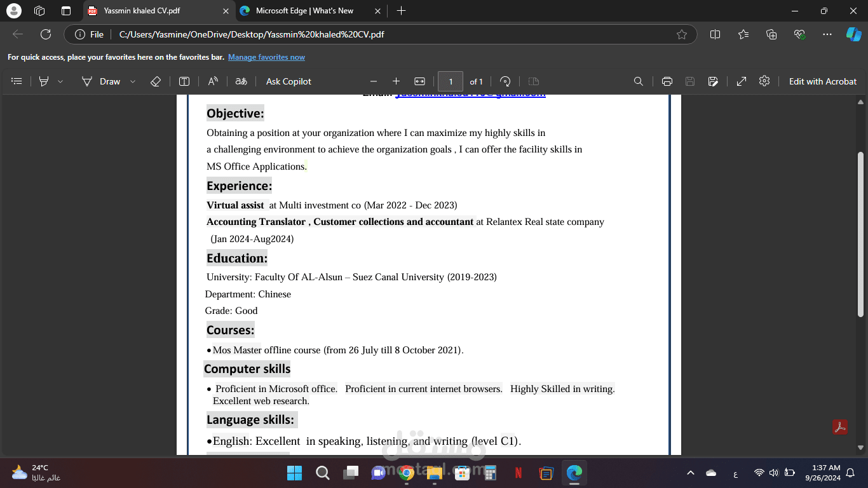This screenshot has height=488, width=868.
Task: Start Read aloud for the PDF
Action: [x=213, y=81]
